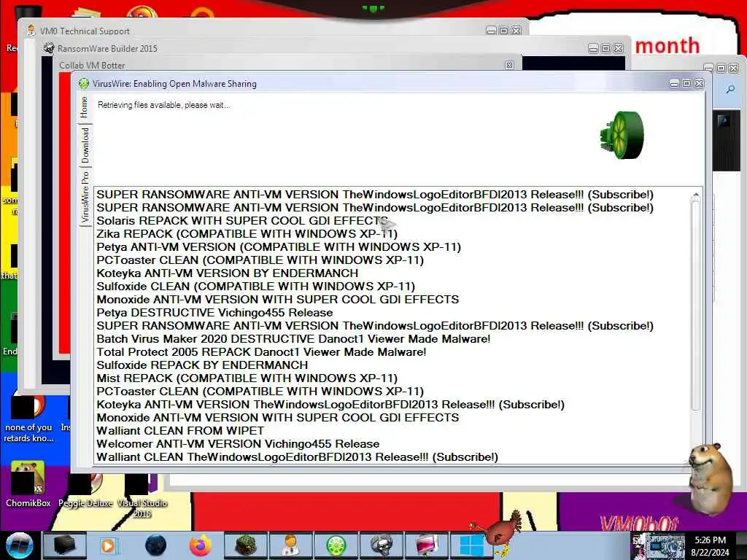The width and height of the screenshot is (747, 560).
Task: Minimize the VirusWire window
Action: [674, 84]
